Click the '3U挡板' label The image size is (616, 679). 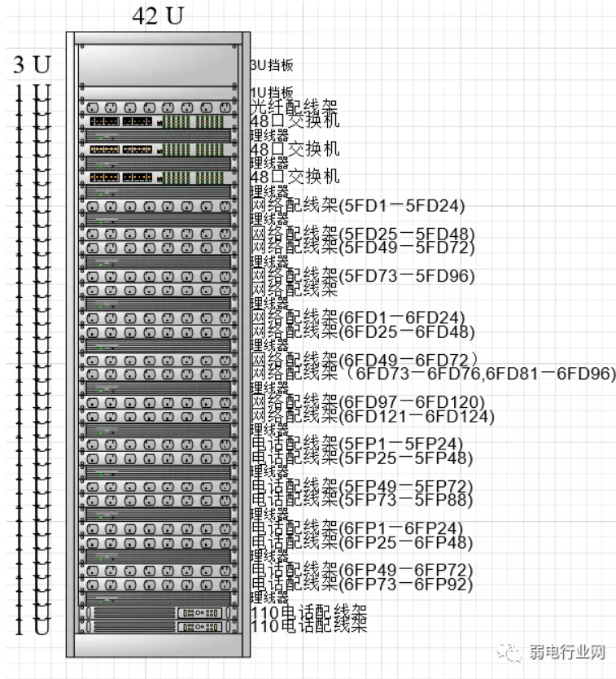pos(272,65)
